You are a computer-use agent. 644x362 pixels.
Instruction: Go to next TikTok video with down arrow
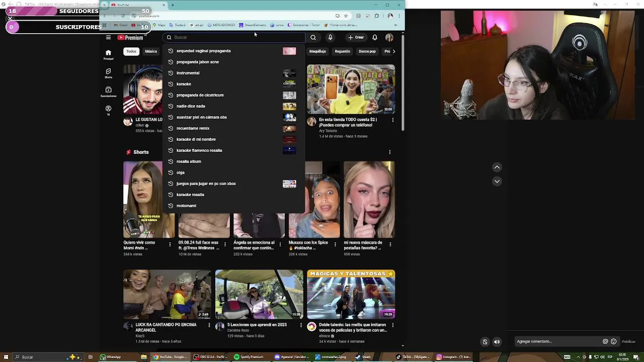(x=497, y=181)
